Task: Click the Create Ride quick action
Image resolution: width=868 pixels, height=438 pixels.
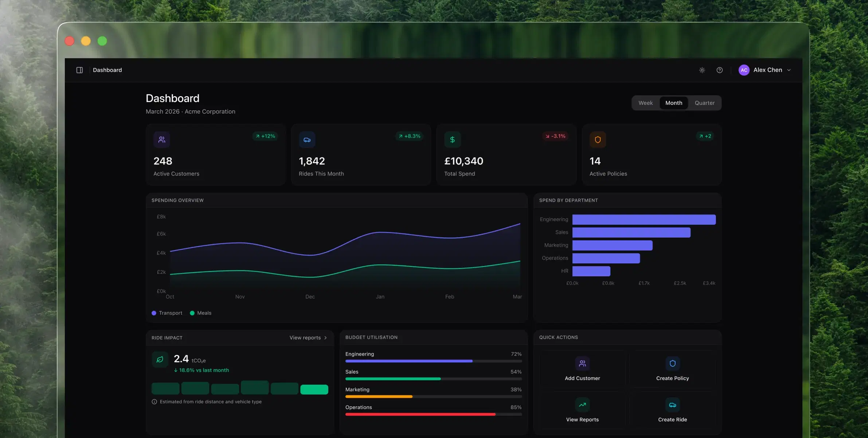Action: (672, 410)
